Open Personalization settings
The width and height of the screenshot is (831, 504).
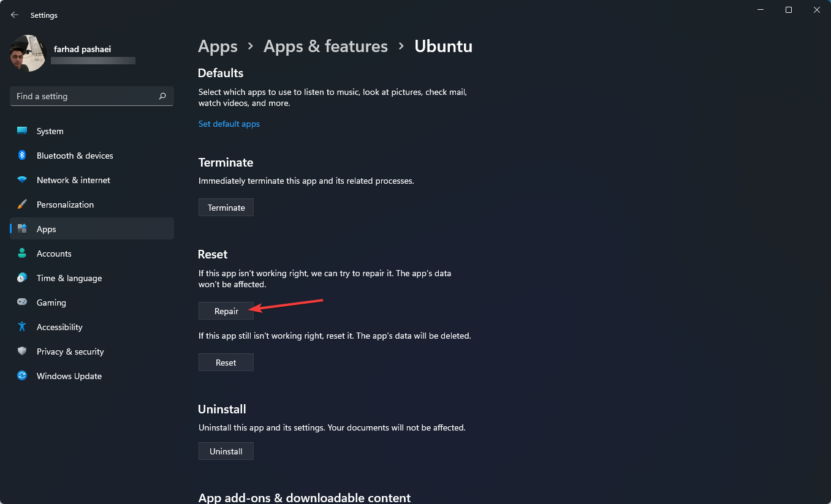(21, 204)
